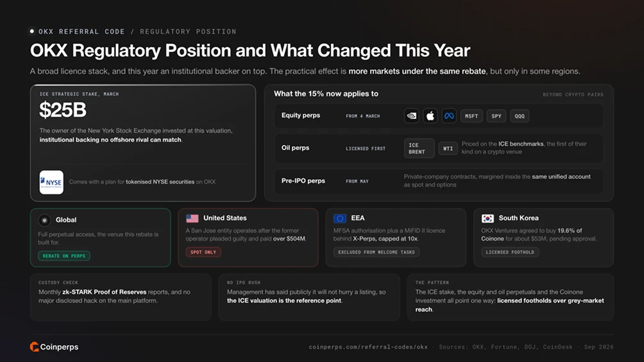
Task: Click the REGULATORY POSITION breadcrumb
Action: point(188,31)
